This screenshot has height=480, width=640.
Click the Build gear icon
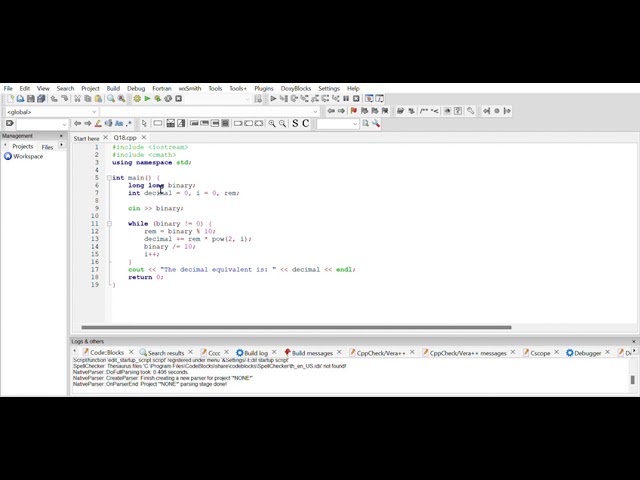pos(137,99)
